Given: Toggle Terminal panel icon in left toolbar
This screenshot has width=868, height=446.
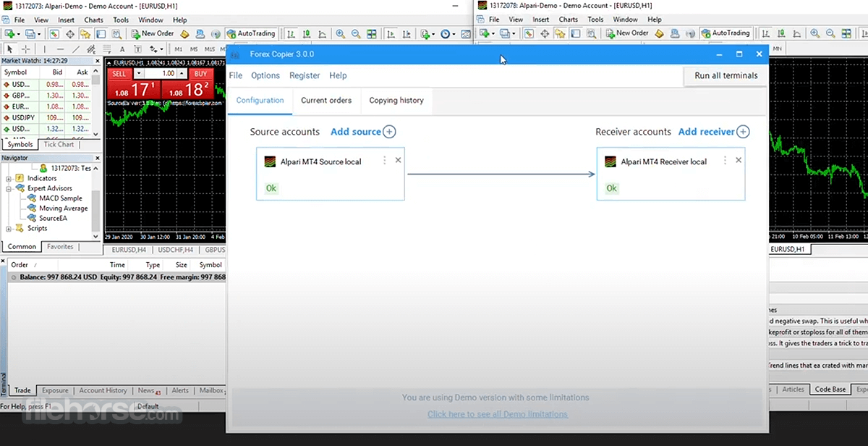Looking at the screenshot, I should point(101,33).
